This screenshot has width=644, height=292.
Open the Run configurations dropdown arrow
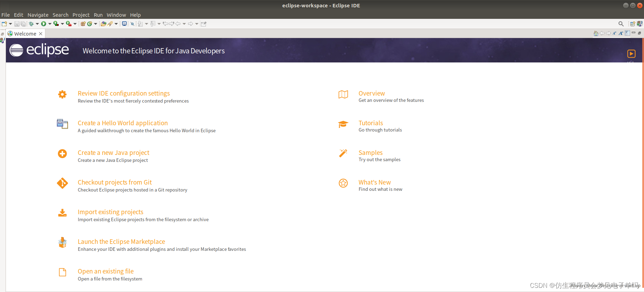pos(50,24)
